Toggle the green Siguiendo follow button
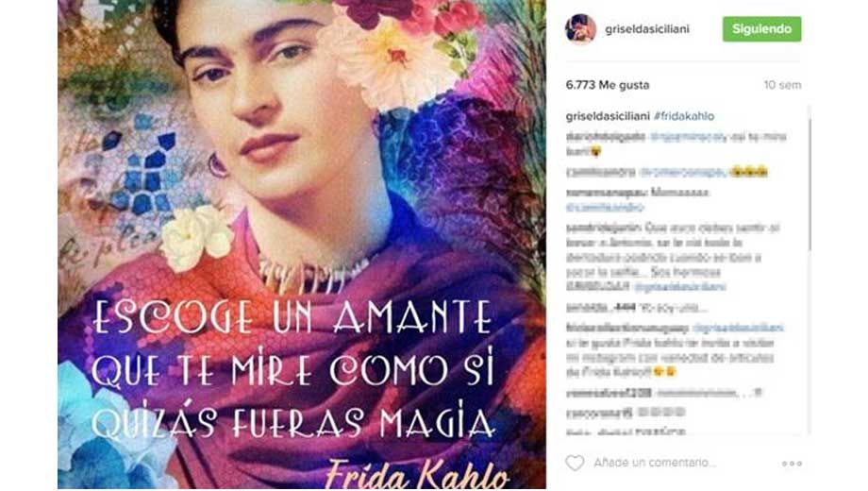868x491 pixels. pyautogui.click(x=761, y=29)
